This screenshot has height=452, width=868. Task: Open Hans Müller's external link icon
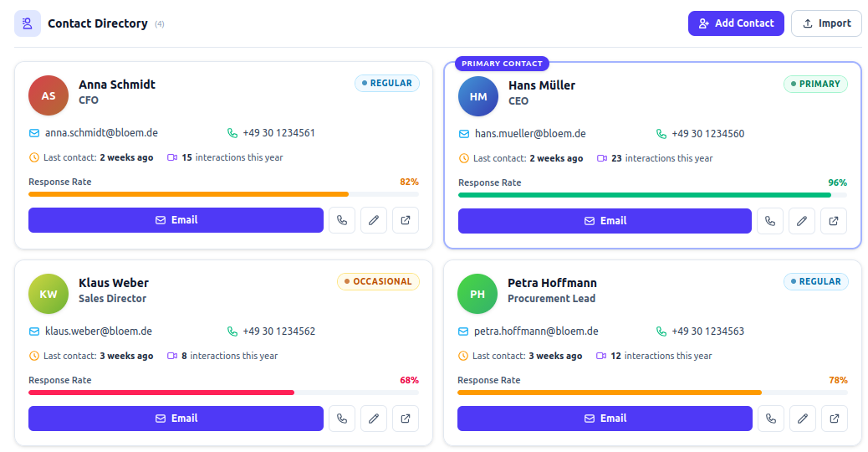click(834, 221)
